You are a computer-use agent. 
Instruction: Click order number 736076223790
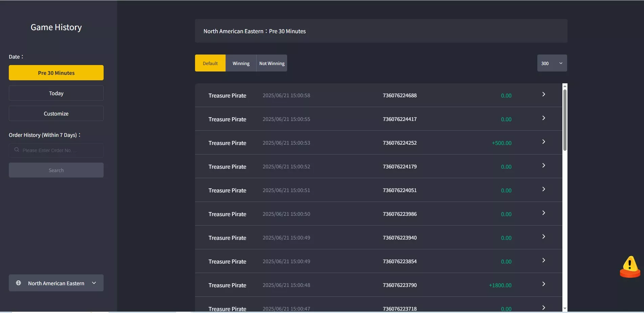click(x=400, y=285)
